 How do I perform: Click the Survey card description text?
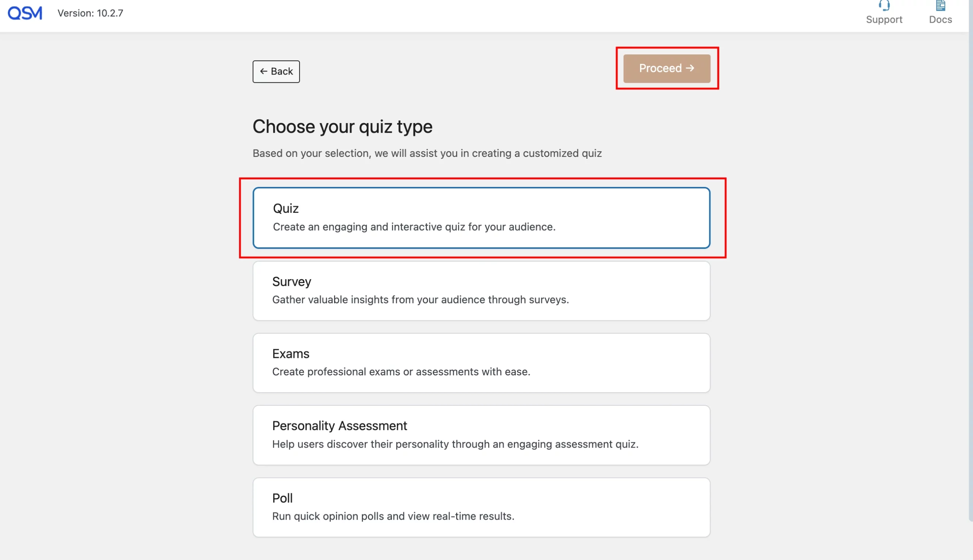point(420,300)
